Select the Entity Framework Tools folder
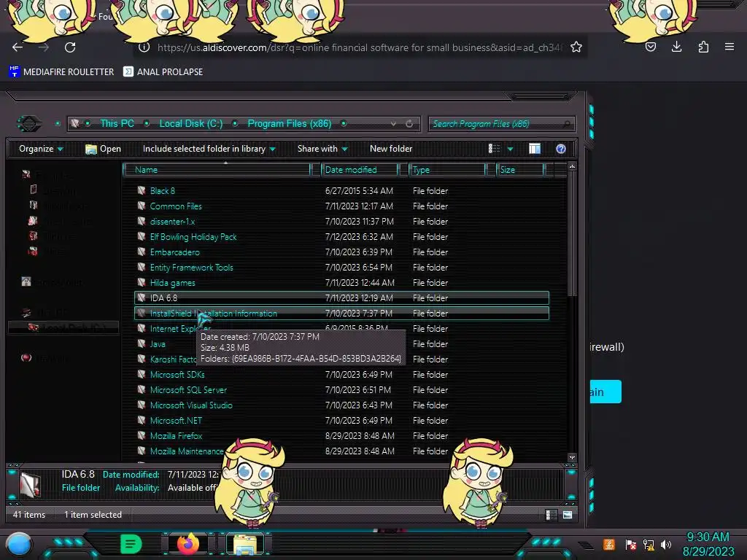This screenshot has width=747, height=560. (x=192, y=267)
